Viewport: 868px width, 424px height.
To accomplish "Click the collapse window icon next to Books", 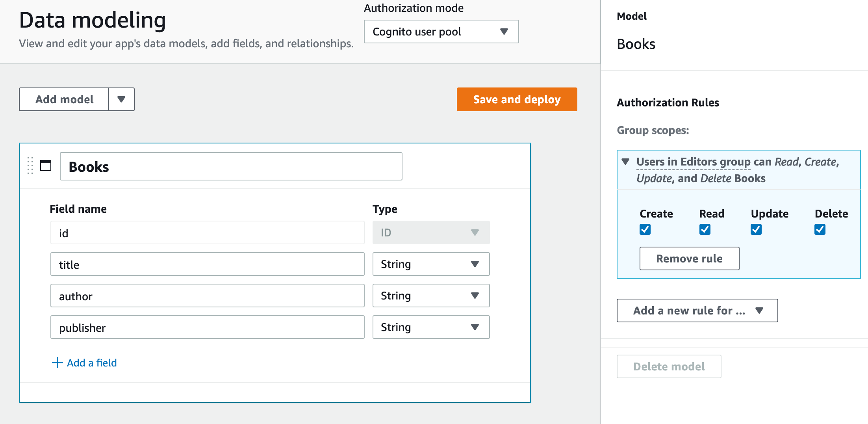I will pos(46,166).
